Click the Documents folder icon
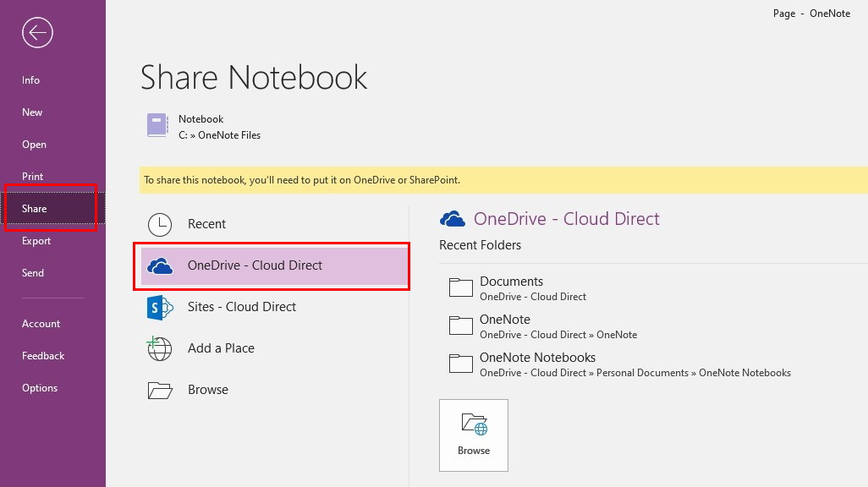 pyautogui.click(x=460, y=287)
